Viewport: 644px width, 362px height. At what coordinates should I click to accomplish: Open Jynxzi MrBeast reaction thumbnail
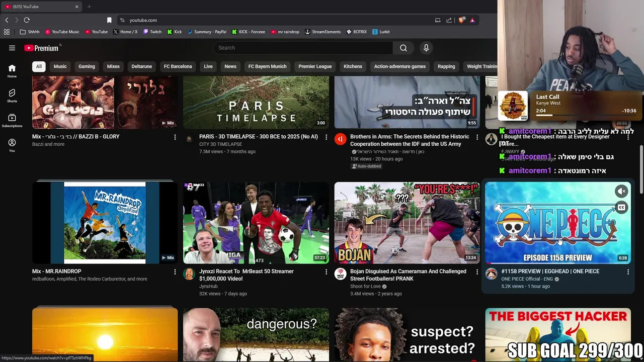[256, 223]
